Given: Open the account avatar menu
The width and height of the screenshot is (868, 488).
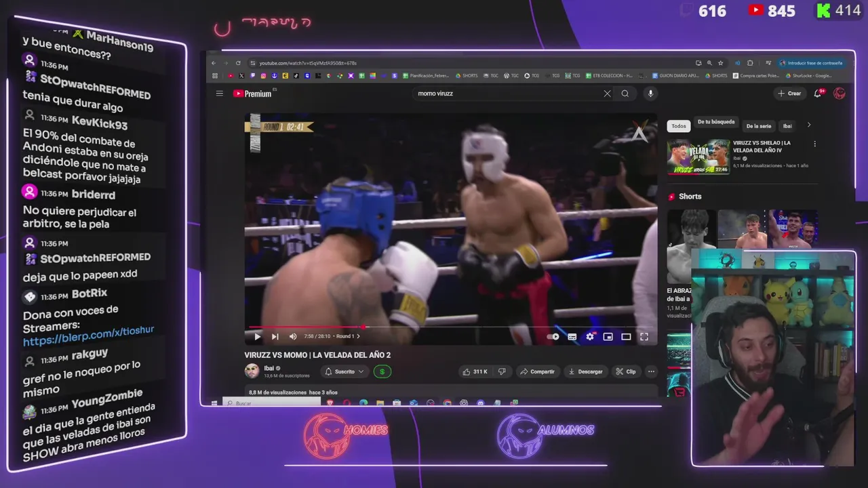Looking at the screenshot, I should 840,94.
